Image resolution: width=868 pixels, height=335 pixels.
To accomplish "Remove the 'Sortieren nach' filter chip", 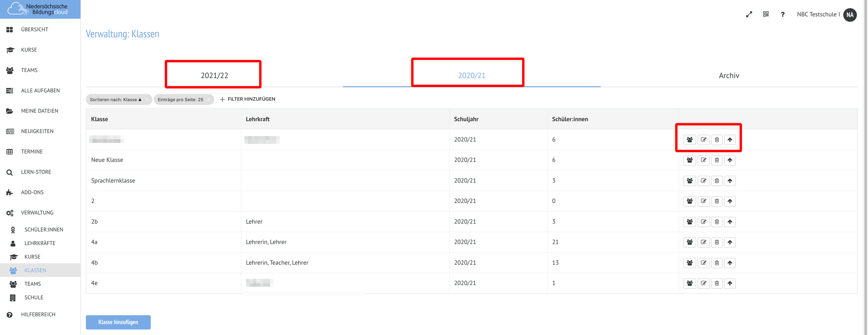I will tap(147, 99).
